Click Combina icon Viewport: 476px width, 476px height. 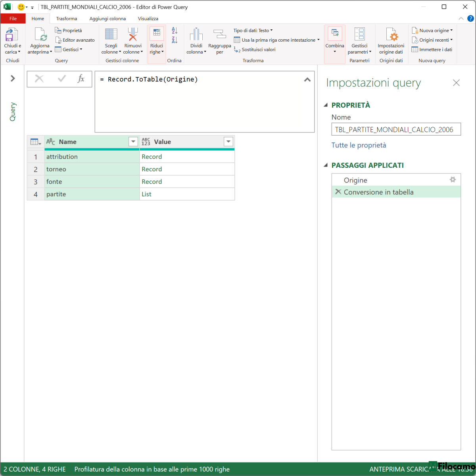pyautogui.click(x=335, y=34)
